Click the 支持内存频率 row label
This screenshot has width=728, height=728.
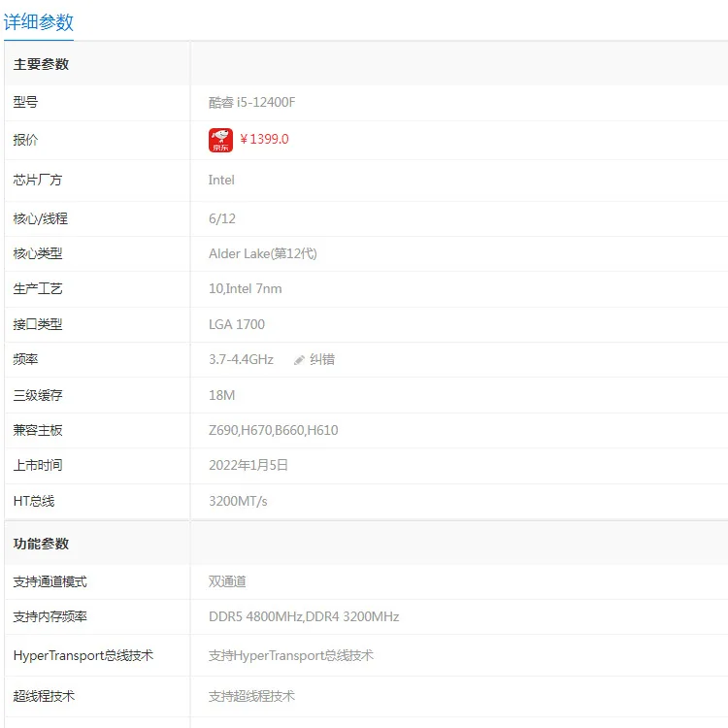(50, 616)
